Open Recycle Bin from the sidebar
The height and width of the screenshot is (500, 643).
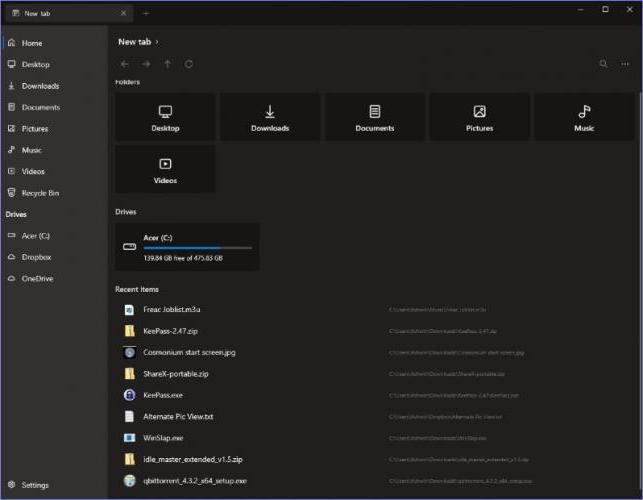(x=40, y=193)
